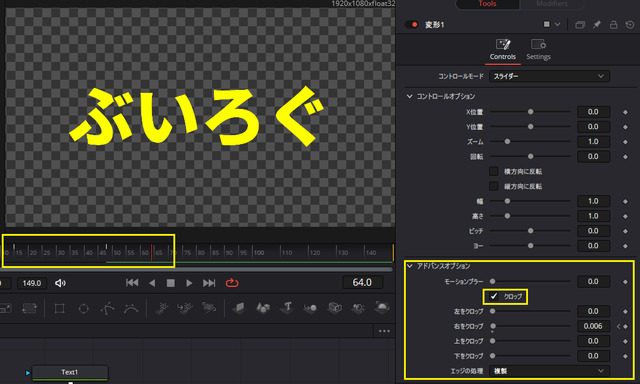The image size is (640, 384).
Task: Switch to the Tools tab
Action: 487,4
